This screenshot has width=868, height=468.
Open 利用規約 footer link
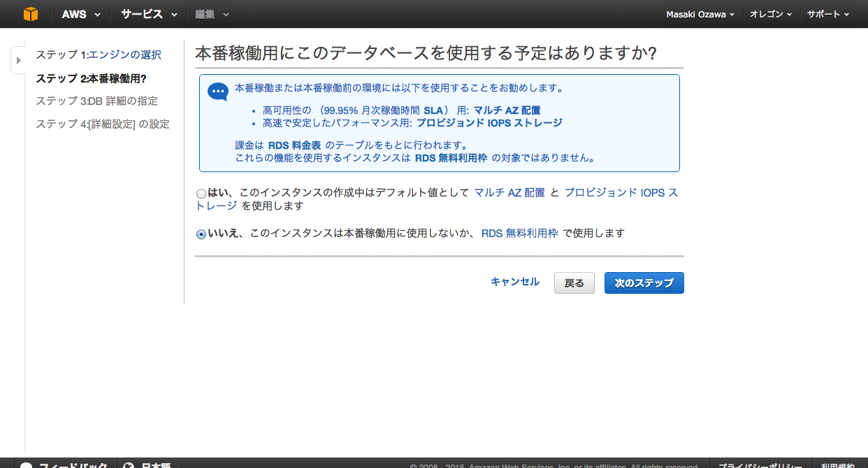(837, 466)
